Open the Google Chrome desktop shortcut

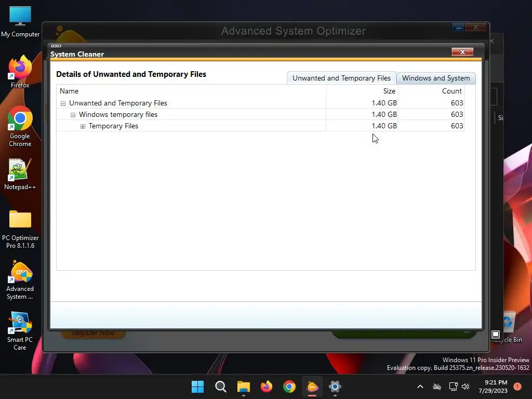point(20,126)
